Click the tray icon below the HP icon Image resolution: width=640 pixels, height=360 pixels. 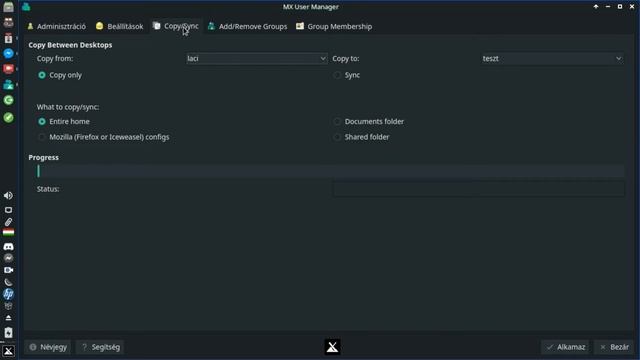pos(8,306)
